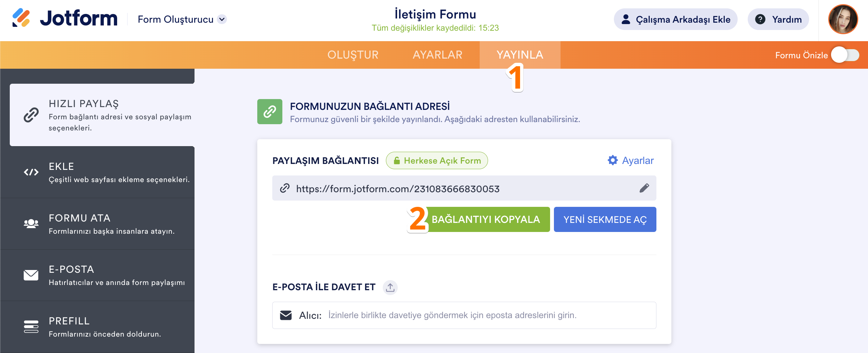Click the EKLE embed code icon
The height and width of the screenshot is (353, 868).
click(31, 172)
